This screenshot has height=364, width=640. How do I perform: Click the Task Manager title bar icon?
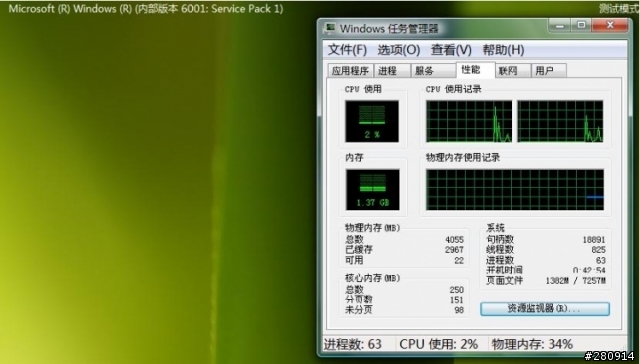coord(329,28)
